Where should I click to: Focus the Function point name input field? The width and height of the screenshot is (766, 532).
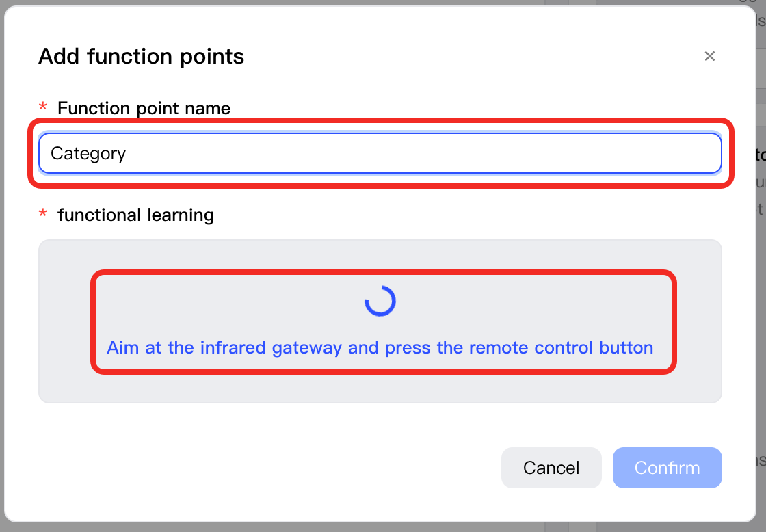point(380,153)
